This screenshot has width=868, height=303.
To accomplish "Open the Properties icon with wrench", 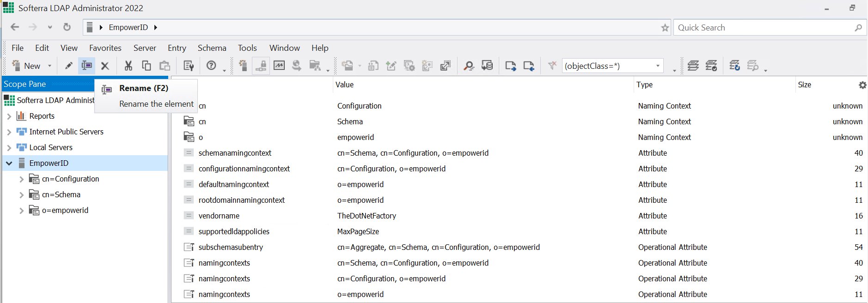I will click(188, 66).
